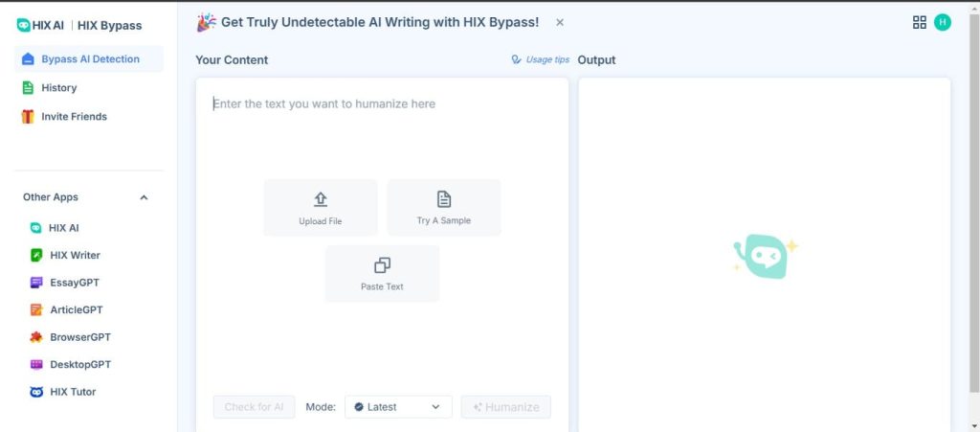Click the Upload File arrow icon
The width and height of the screenshot is (980, 432).
pyautogui.click(x=320, y=199)
